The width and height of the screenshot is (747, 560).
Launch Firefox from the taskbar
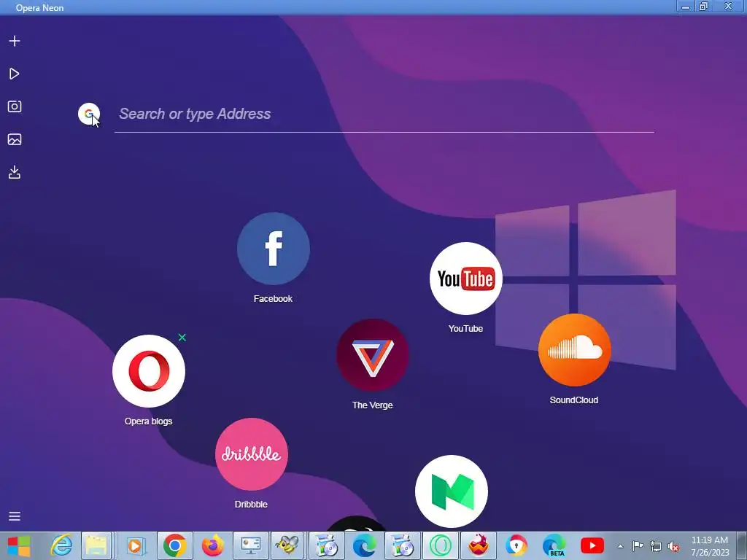click(212, 545)
